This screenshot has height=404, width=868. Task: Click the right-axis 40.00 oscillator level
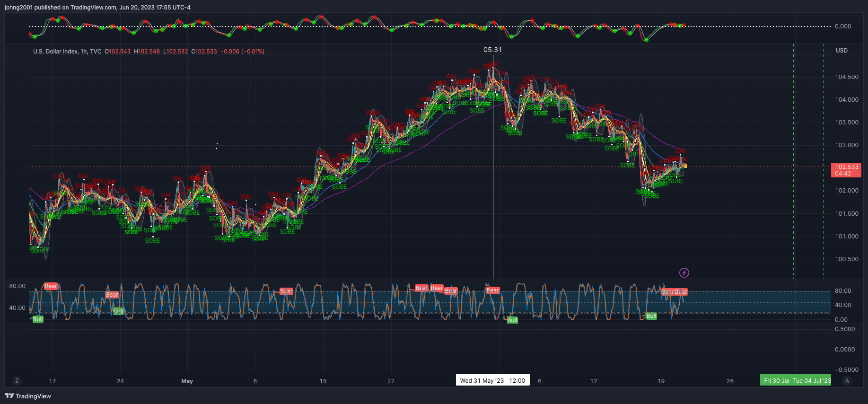coord(843,305)
